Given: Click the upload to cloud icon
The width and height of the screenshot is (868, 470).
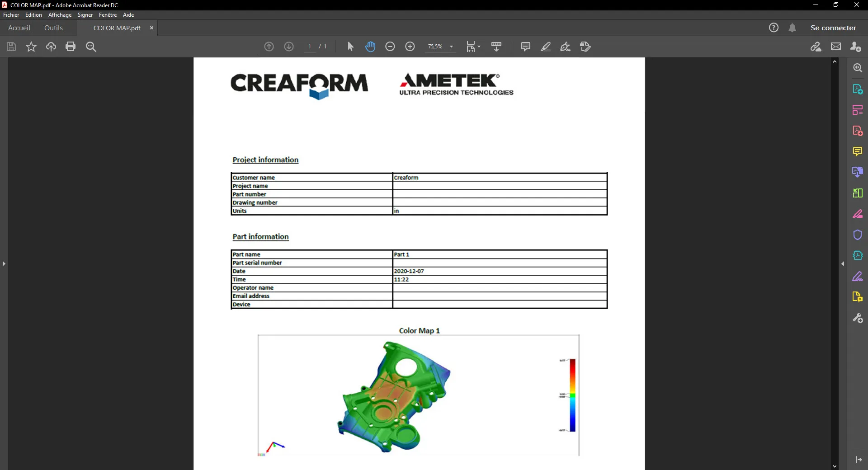Looking at the screenshot, I should pyautogui.click(x=51, y=47).
